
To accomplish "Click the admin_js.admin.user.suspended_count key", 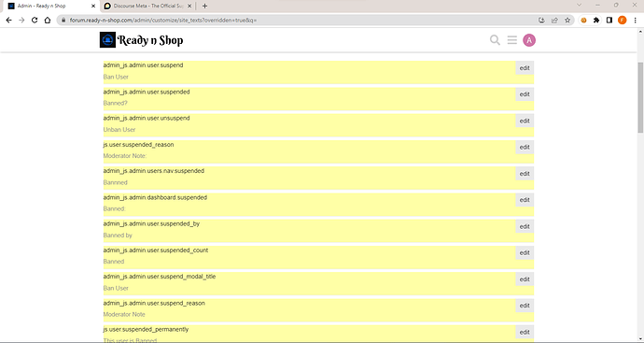I will pyautogui.click(x=156, y=250).
